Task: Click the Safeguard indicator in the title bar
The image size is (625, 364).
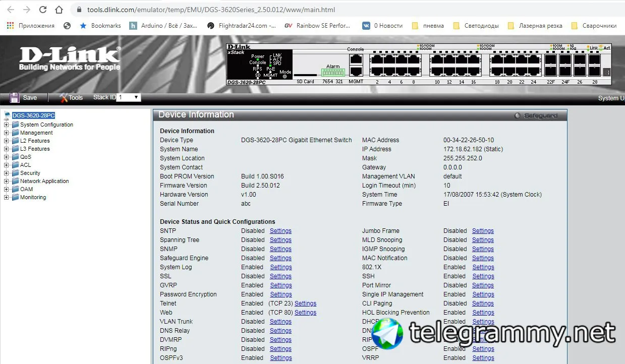Action: click(x=536, y=115)
